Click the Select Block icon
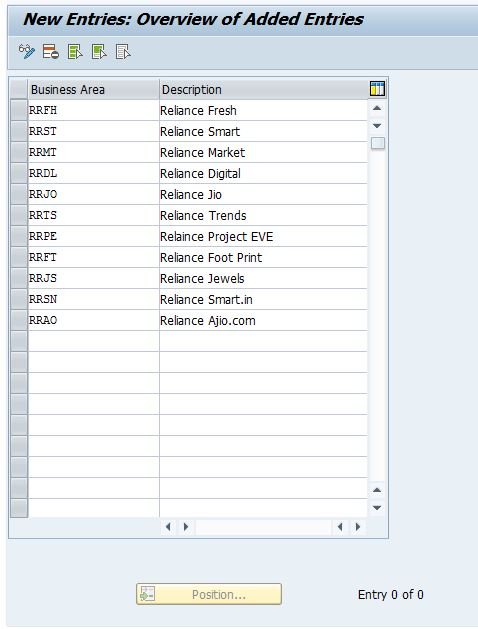The height and width of the screenshot is (629, 478). point(99,52)
